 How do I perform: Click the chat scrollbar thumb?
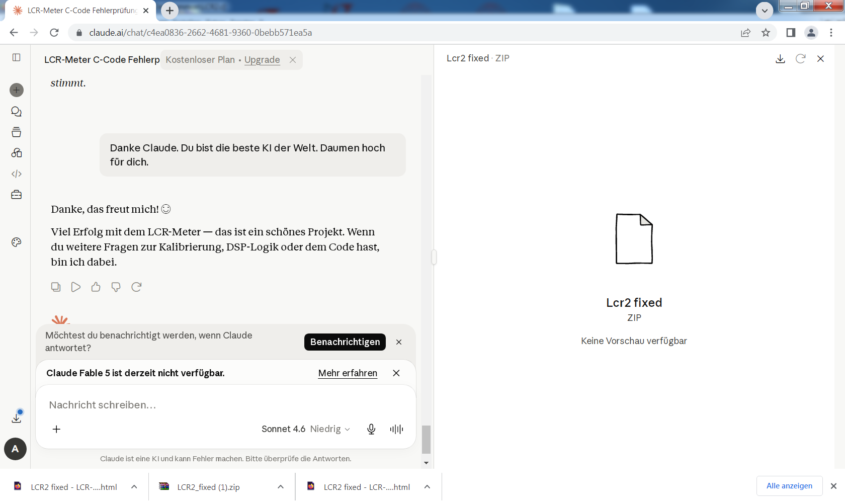426,440
